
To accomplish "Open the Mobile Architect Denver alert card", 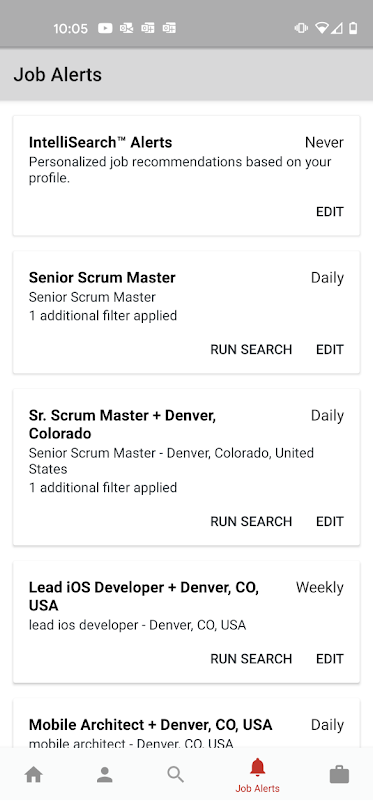I will pos(186,723).
